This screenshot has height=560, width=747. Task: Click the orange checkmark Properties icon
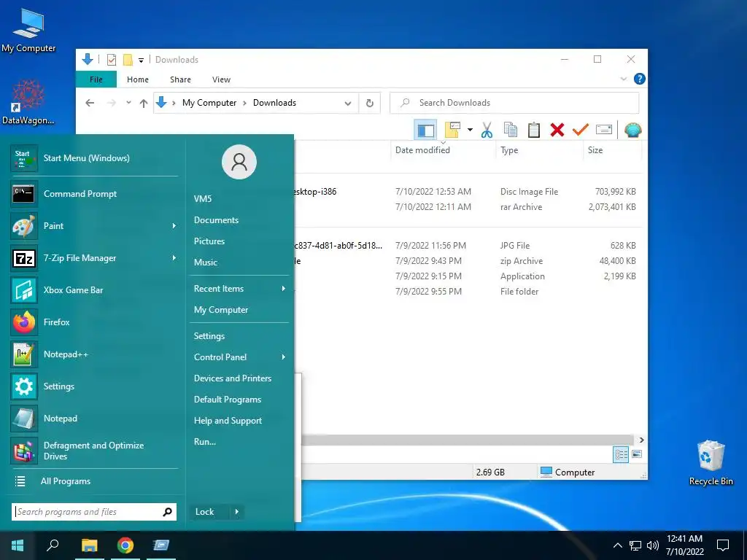pos(580,130)
